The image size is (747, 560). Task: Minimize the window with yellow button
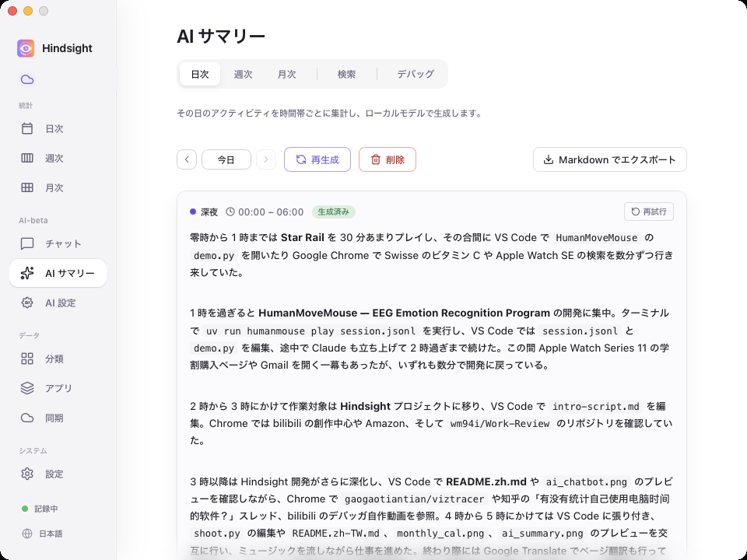28,11
